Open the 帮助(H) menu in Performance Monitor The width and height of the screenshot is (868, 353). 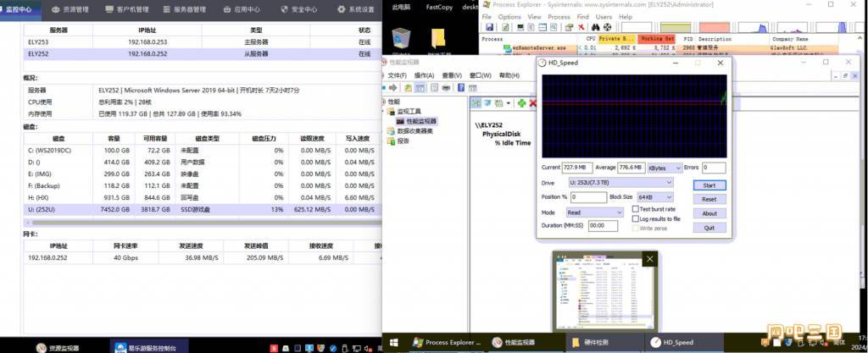point(509,75)
